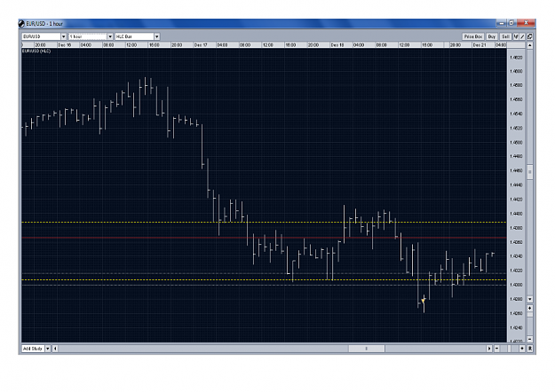Click the Buy button

tap(492, 36)
